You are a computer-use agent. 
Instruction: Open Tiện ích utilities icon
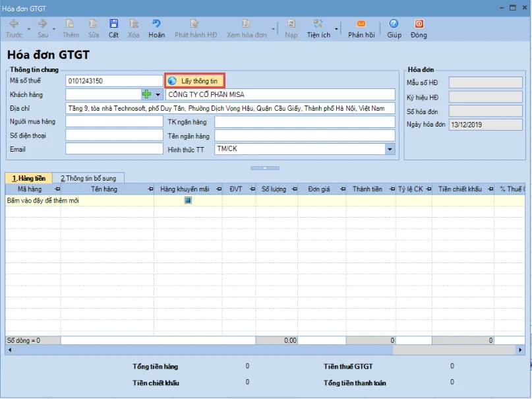pos(318,23)
